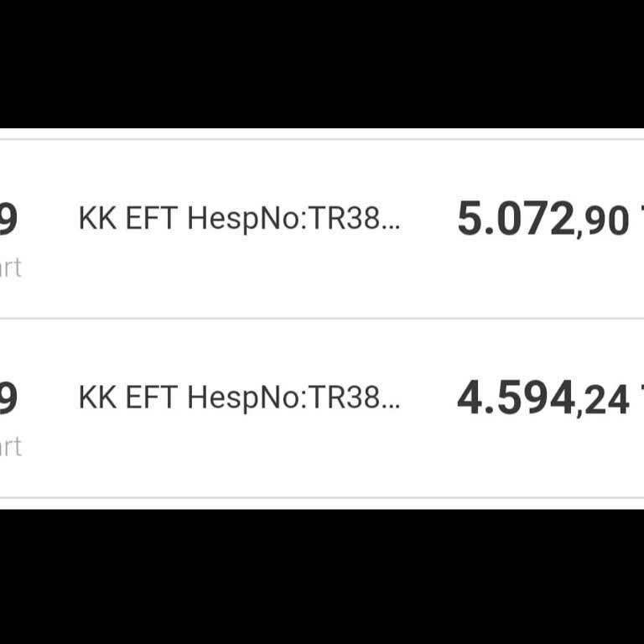This screenshot has height=644, width=644.
Task: Select the 5.072,90 amount
Action: pyautogui.click(x=542, y=220)
